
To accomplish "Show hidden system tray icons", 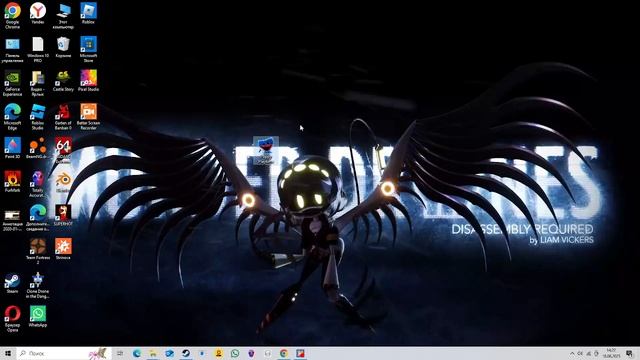I will pyautogui.click(x=572, y=353).
